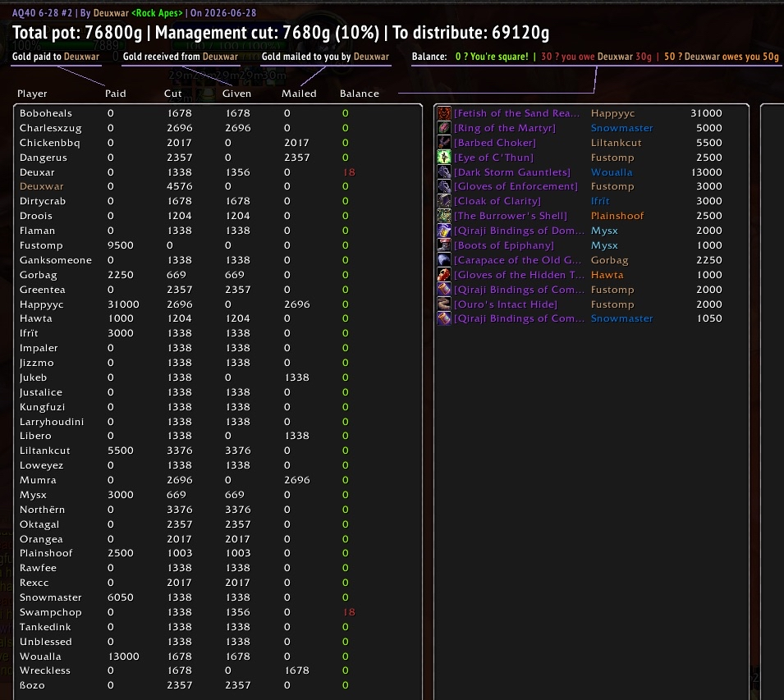Click buyer Gorbag beside Carapace of the Old God

coord(609,260)
